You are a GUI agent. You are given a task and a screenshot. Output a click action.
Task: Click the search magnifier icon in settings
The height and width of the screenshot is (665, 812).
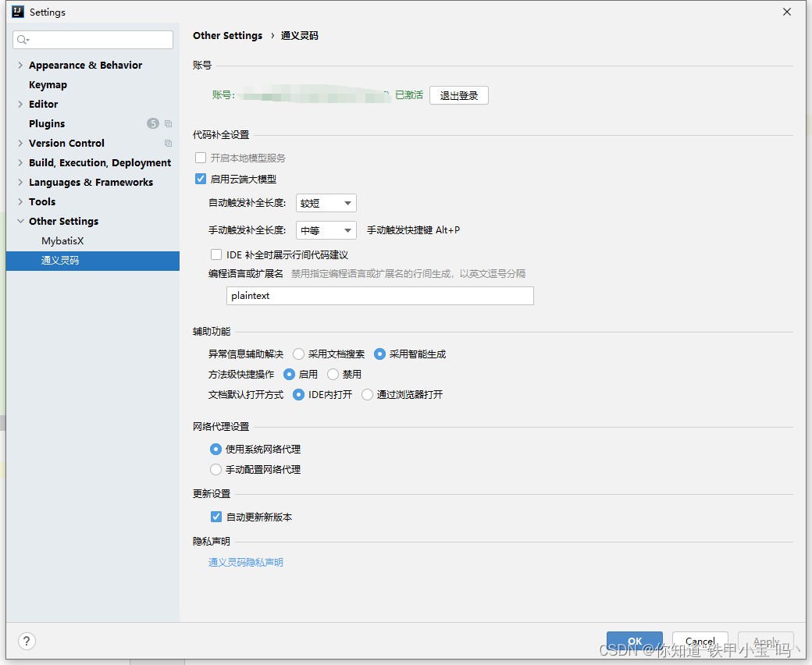pyautogui.click(x=23, y=40)
